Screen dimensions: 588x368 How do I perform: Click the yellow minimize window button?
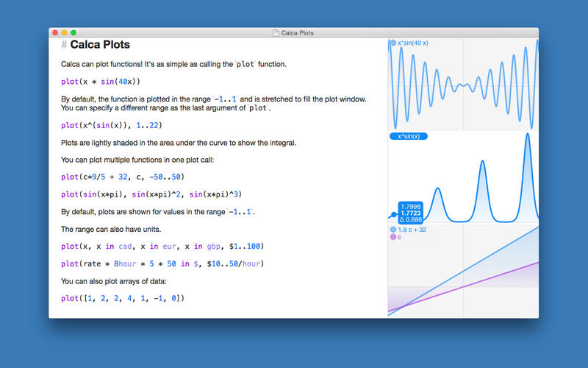point(64,32)
